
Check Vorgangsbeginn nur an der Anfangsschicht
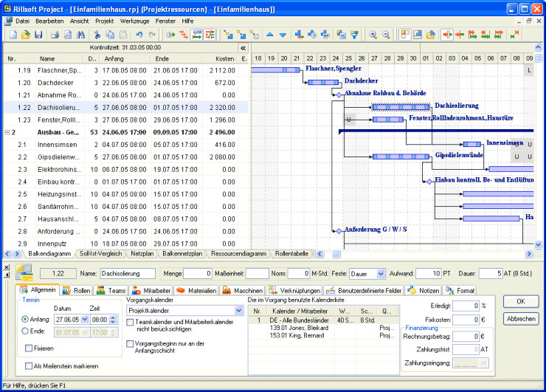pyautogui.click(x=131, y=344)
